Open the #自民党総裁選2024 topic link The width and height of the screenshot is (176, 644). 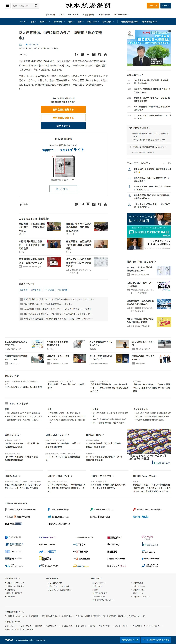pyautogui.click(x=129, y=22)
